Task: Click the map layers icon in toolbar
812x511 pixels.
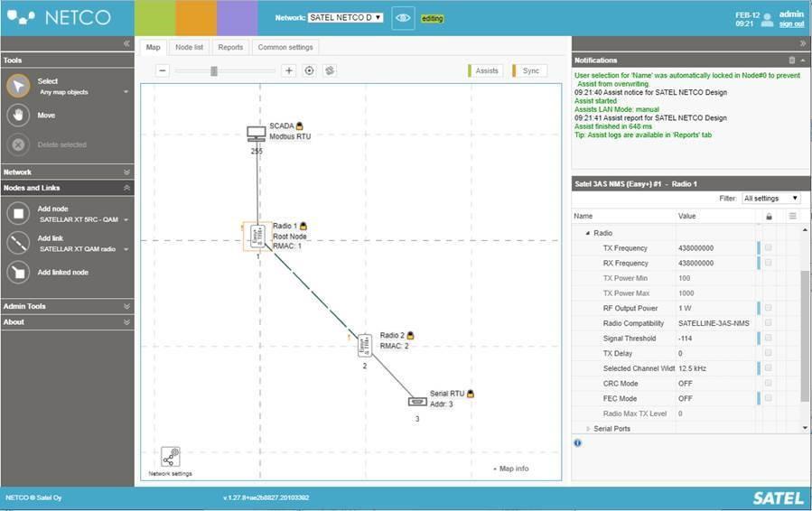Action: click(x=330, y=70)
